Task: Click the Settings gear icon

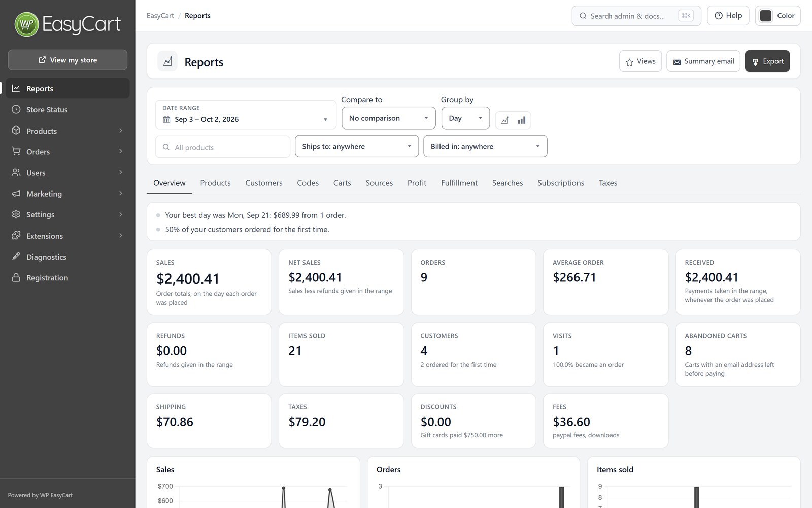Action: [x=16, y=214]
